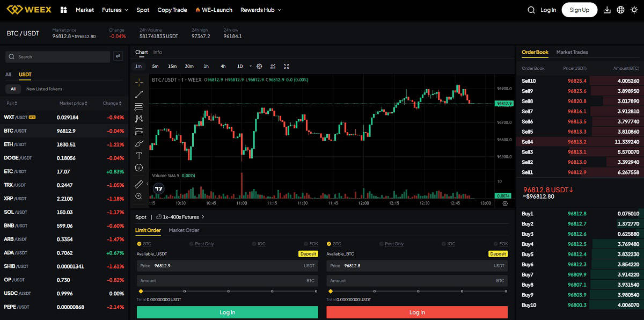The width and height of the screenshot is (644, 320).
Task: Click the TradingView logo on chart
Action: pos(158,188)
